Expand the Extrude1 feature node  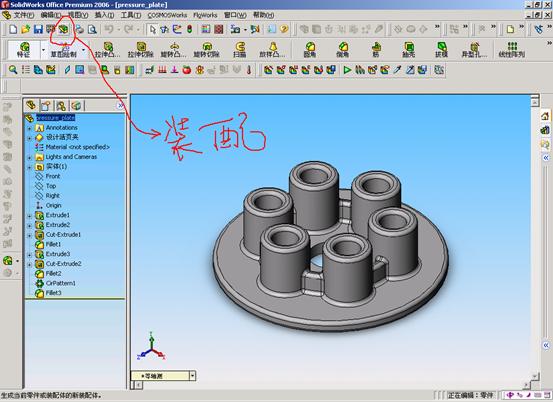tap(30, 215)
